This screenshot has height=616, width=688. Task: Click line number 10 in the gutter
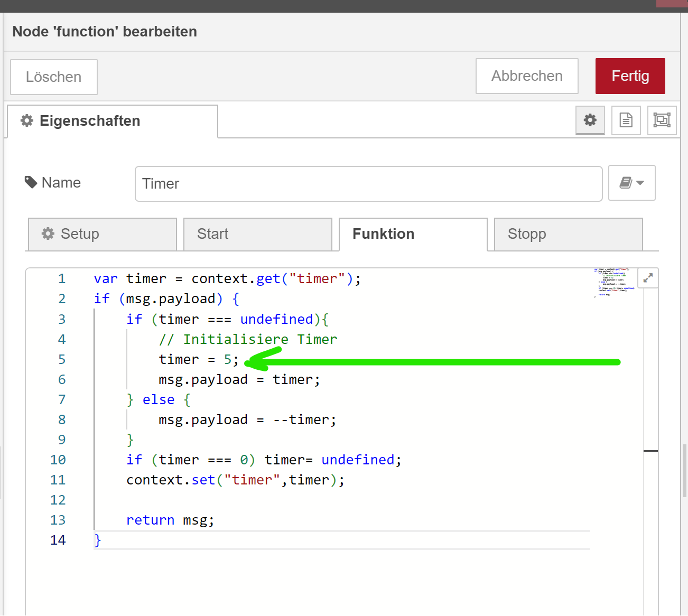pyautogui.click(x=58, y=460)
